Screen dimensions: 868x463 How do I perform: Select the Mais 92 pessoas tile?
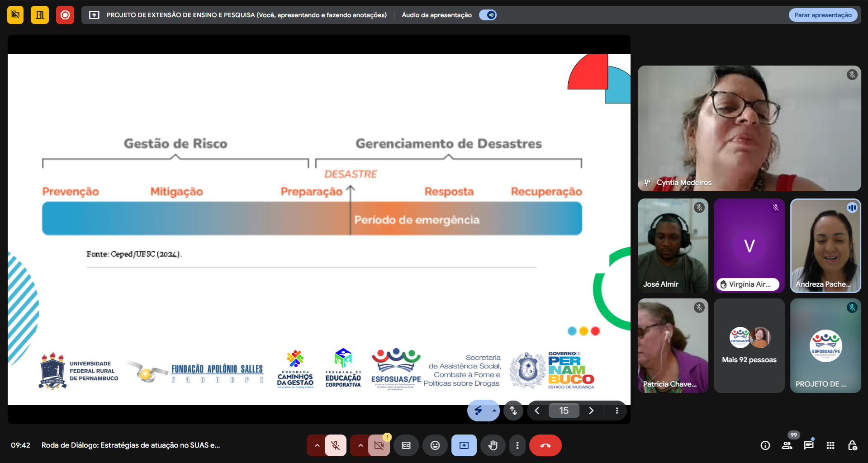point(749,346)
